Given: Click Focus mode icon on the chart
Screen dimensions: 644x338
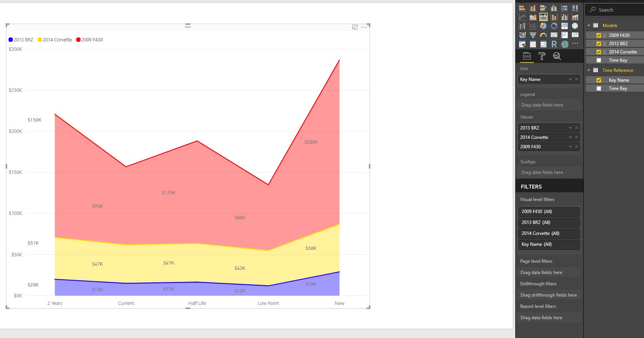Looking at the screenshot, I should pyautogui.click(x=355, y=27).
